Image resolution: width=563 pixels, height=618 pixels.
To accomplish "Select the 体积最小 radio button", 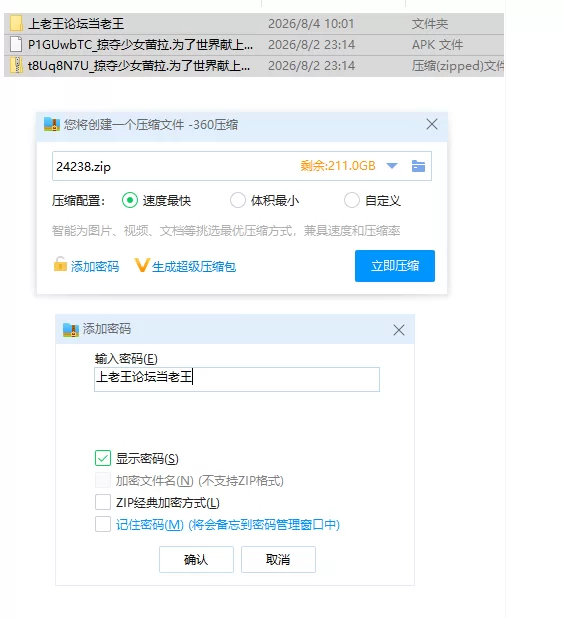I will [x=238, y=200].
